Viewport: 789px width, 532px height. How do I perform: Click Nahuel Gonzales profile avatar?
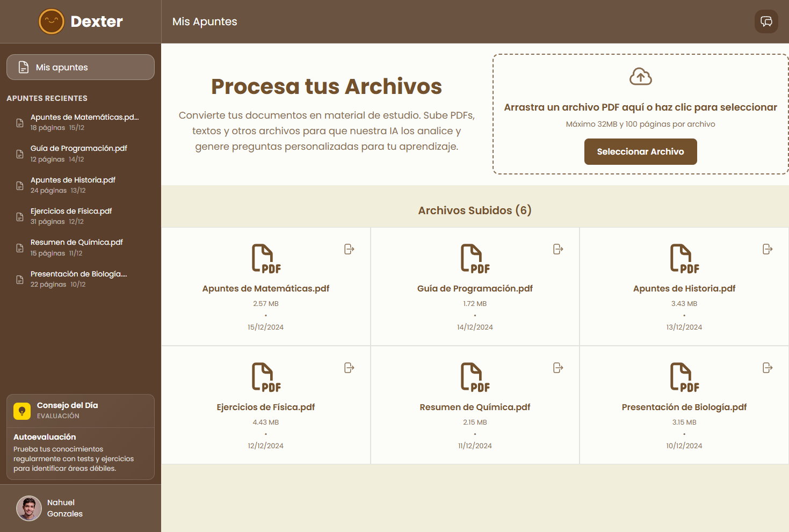coord(28,508)
